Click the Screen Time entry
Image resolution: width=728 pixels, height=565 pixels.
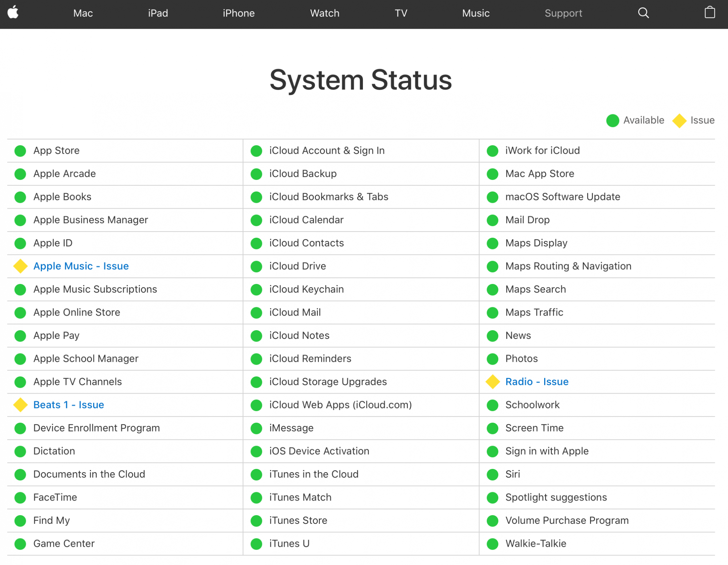coord(534,428)
